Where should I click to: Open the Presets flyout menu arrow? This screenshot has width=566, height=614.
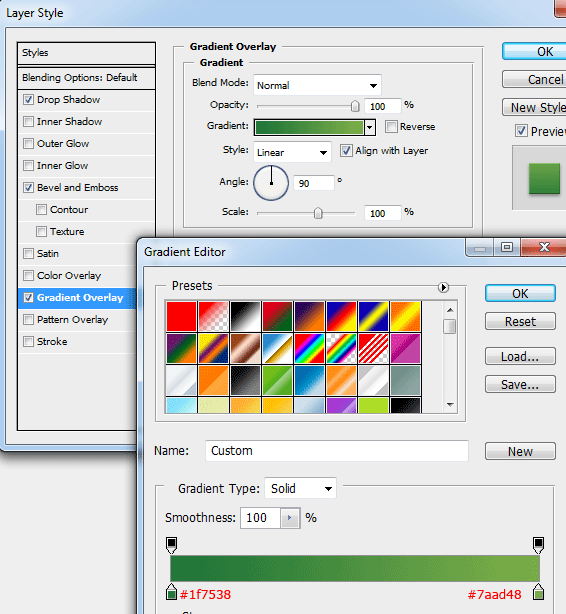click(443, 287)
